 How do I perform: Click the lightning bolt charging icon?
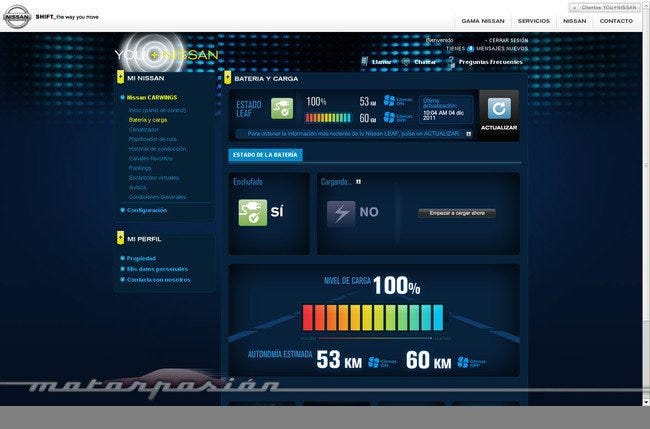click(x=341, y=213)
